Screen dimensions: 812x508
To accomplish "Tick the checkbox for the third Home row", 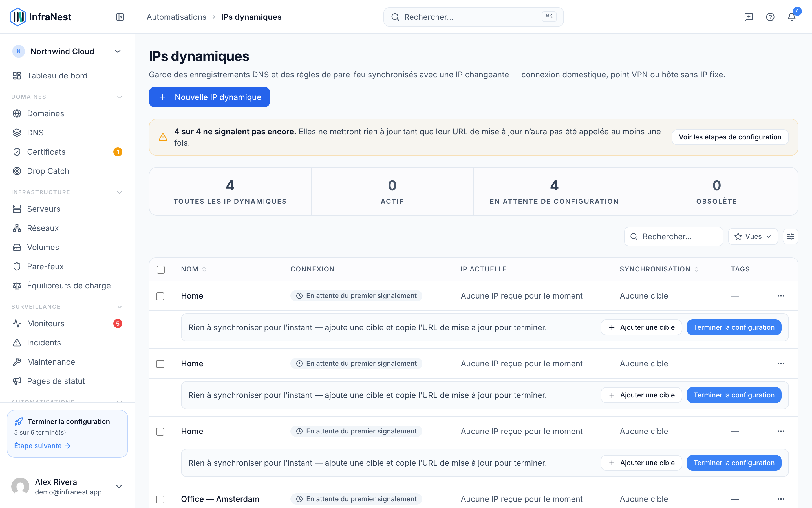I will 160,432.
